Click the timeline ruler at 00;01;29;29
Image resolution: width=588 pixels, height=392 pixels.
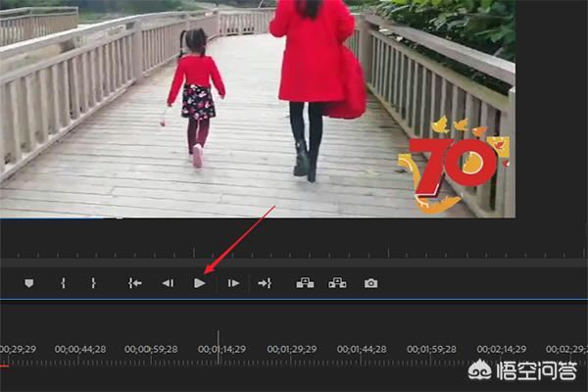click(x=292, y=349)
